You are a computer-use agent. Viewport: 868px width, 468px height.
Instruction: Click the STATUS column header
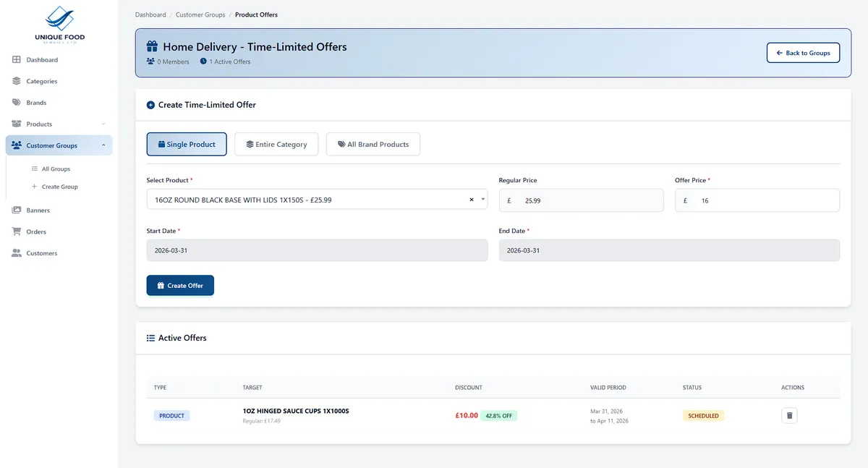point(692,388)
